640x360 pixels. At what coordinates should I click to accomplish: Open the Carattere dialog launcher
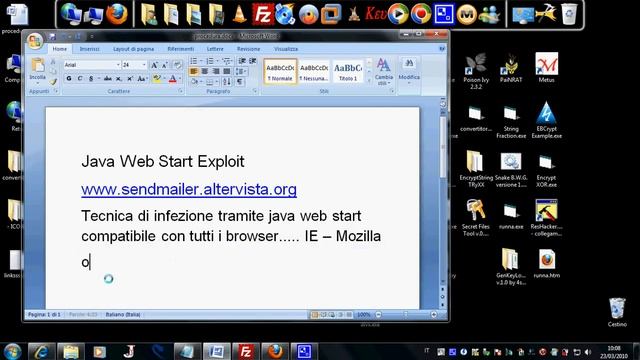pos(180,91)
